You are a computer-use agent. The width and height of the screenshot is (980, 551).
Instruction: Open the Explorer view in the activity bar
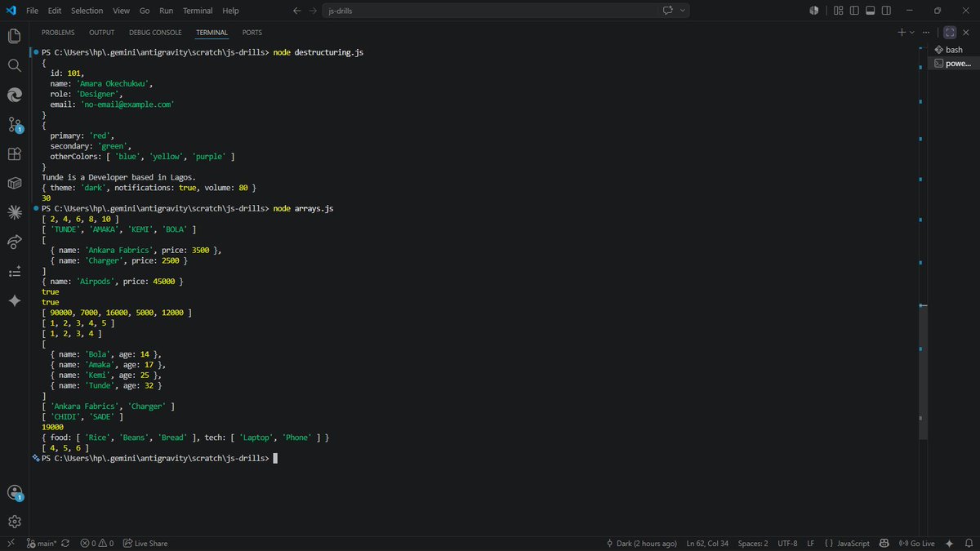14,36
